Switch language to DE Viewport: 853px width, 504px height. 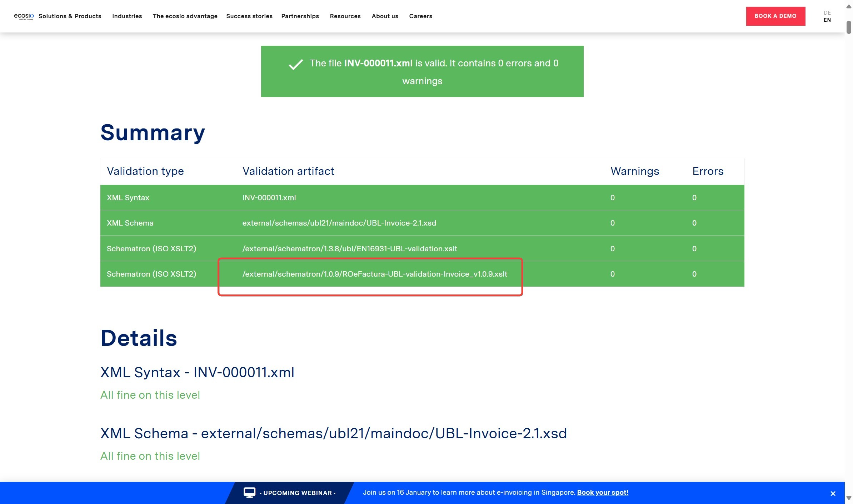[827, 13]
